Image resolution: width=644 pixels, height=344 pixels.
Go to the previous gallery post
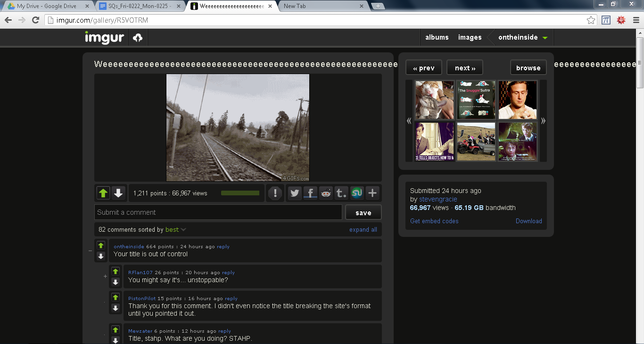[x=423, y=67]
